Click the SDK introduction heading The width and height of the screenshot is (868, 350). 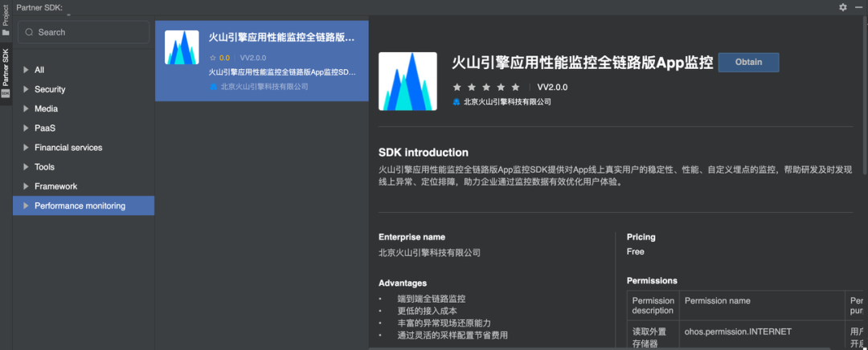[424, 153]
